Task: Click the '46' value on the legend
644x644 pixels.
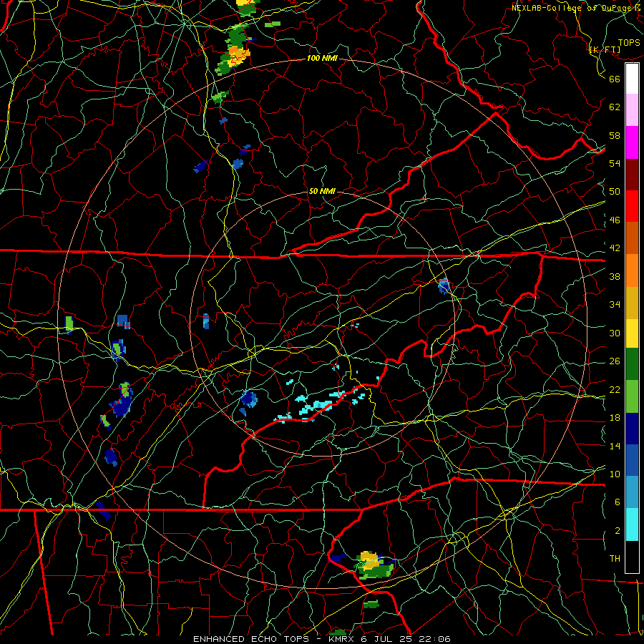Action: point(615,220)
